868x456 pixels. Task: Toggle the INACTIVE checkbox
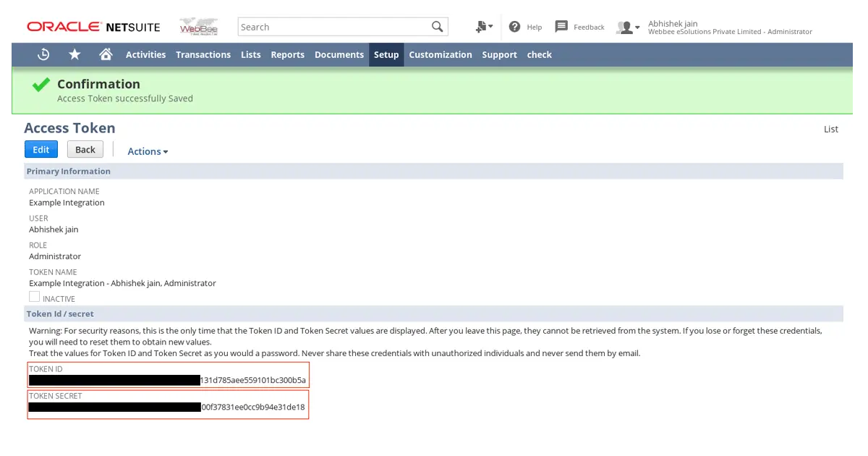(34, 296)
